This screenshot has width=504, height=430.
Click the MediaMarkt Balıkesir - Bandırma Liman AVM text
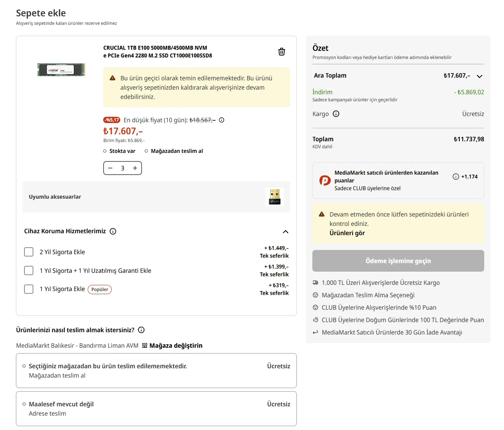pyautogui.click(x=77, y=345)
